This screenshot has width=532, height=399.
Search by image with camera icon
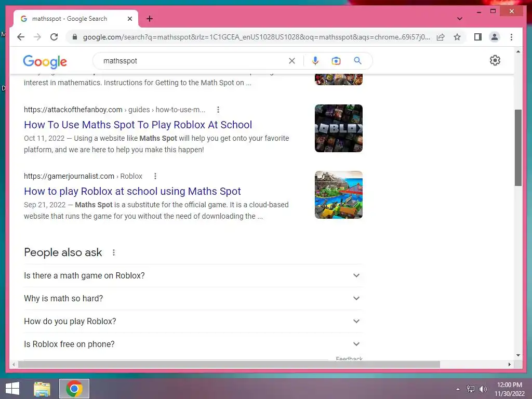click(336, 61)
